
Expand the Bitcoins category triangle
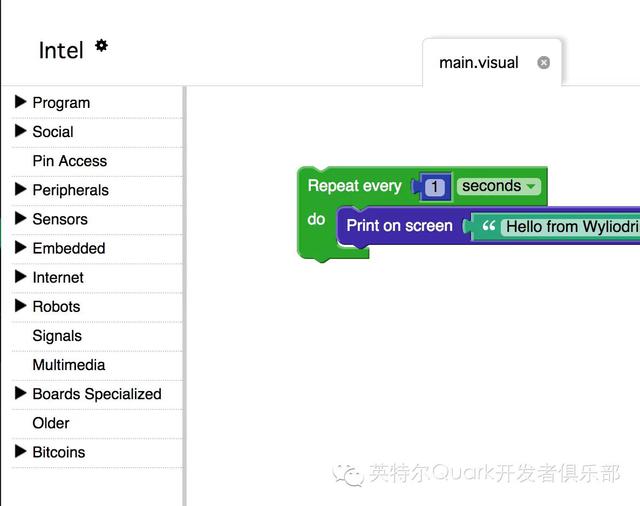[x=20, y=451]
